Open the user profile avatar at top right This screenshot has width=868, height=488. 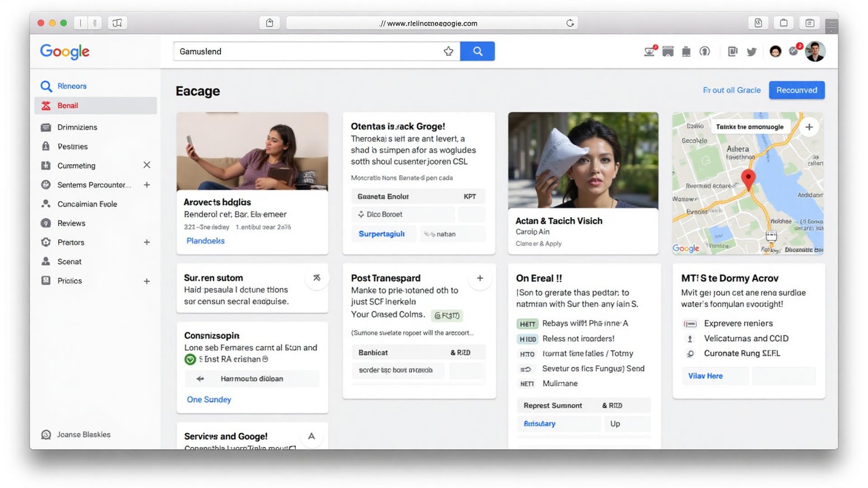coord(815,51)
